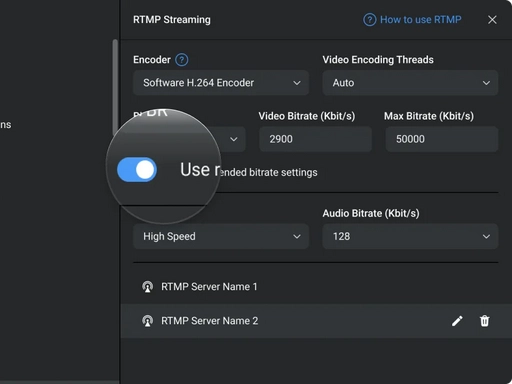Delete RTMP Server Name 2 with trash icon

[x=484, y=321]
